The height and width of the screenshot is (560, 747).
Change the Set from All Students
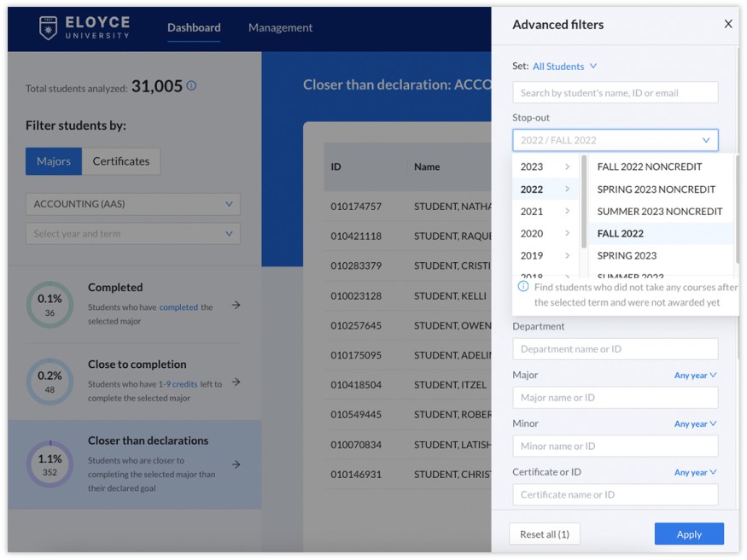[x=559, y=66]
